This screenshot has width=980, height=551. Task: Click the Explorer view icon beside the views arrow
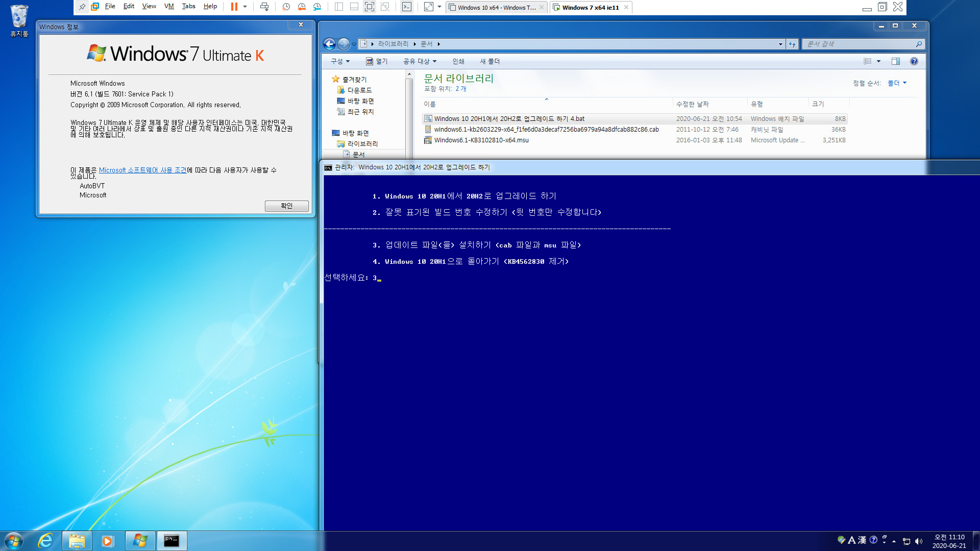click(868, 61)
